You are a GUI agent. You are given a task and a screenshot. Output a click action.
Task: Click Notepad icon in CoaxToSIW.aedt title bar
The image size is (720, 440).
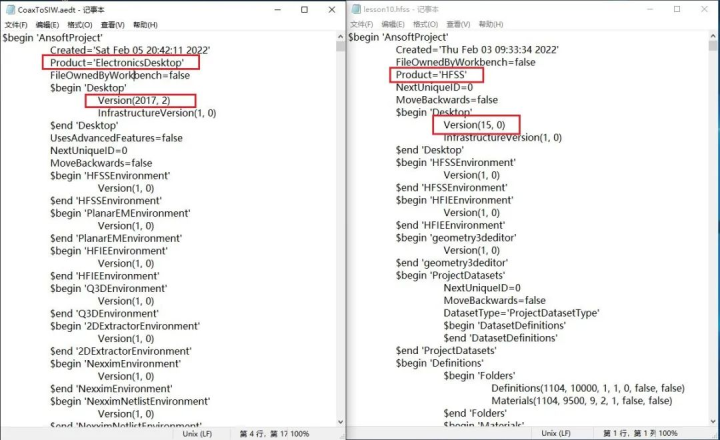pos(10,10)
